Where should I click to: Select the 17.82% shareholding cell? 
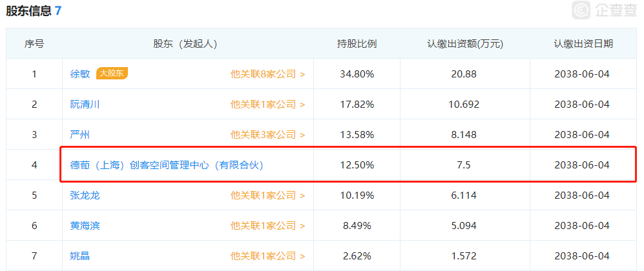pos(357,105)
